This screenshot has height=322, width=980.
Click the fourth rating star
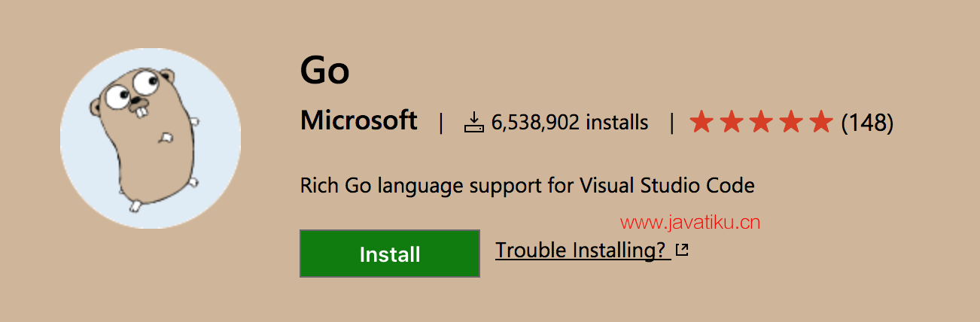[x=791, y=121]
